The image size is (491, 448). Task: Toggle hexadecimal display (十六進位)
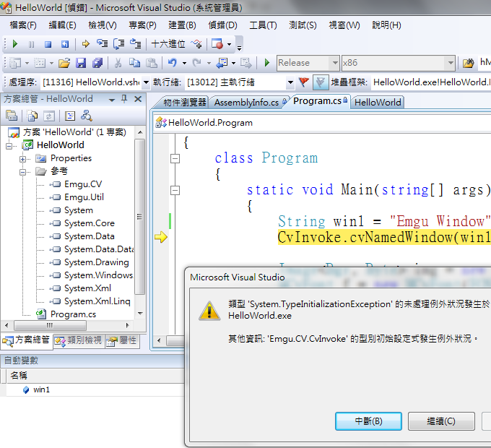point(168,44)
